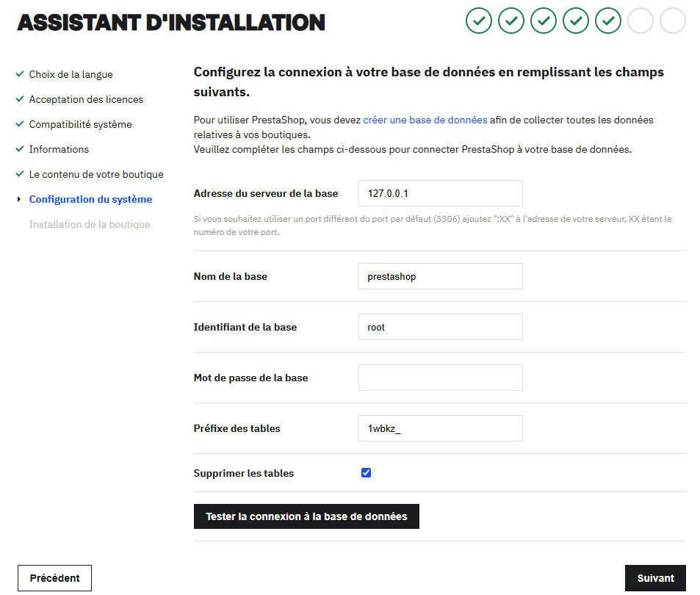Click the Mot de passe field
This screenshot has height=595, width=700.
[x=440, y=378]
